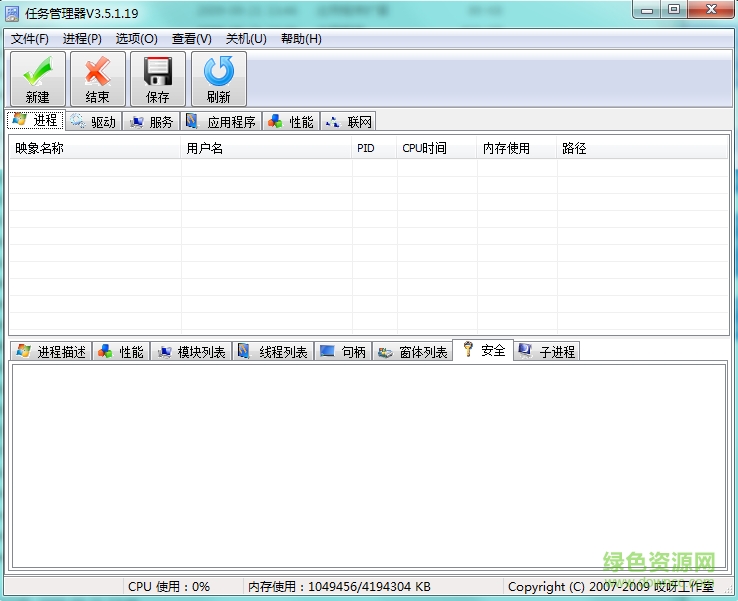
Task: Sort by the 内存使用 column header
Action: coord(517,148)
